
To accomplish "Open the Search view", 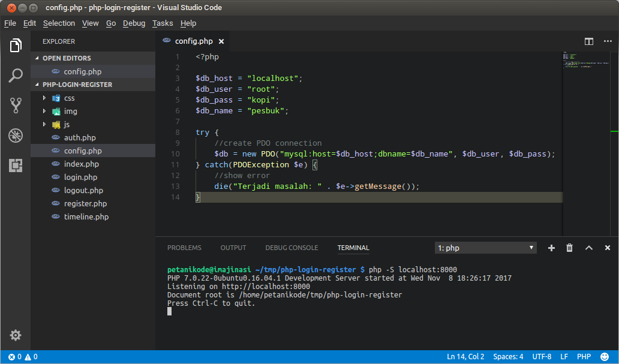I will click(x=15, y=76).
